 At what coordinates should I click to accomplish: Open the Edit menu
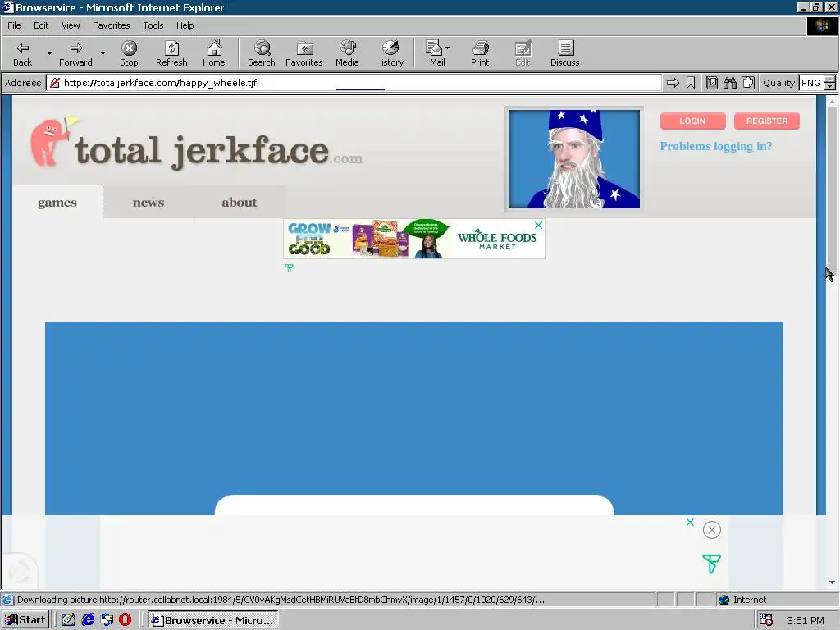pos(41,25)
